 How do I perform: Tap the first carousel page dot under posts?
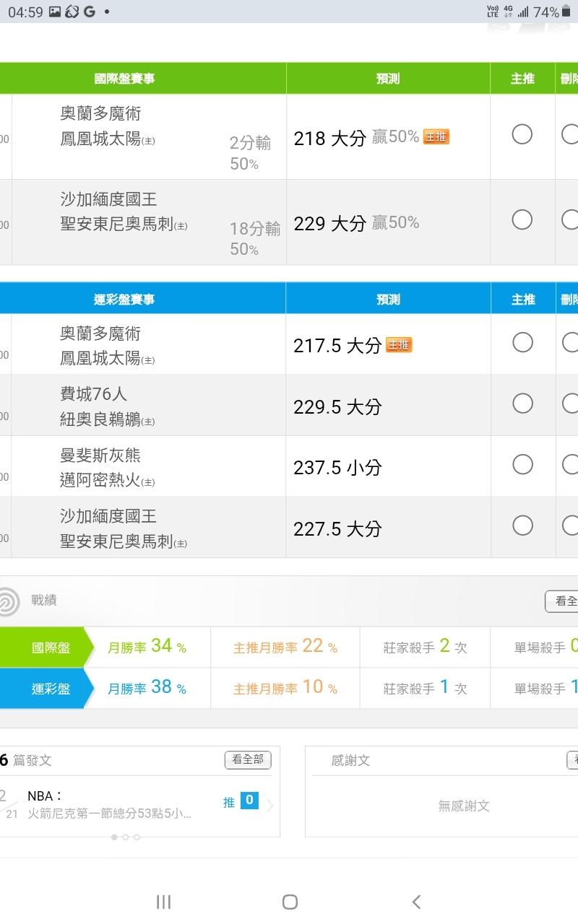click(114, 837)
